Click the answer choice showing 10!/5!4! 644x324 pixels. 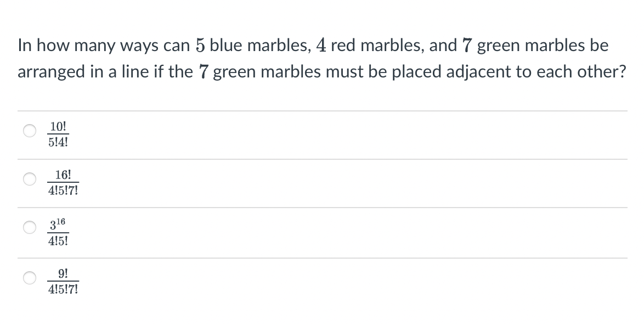pyautogui.click(x=58, y=133)
